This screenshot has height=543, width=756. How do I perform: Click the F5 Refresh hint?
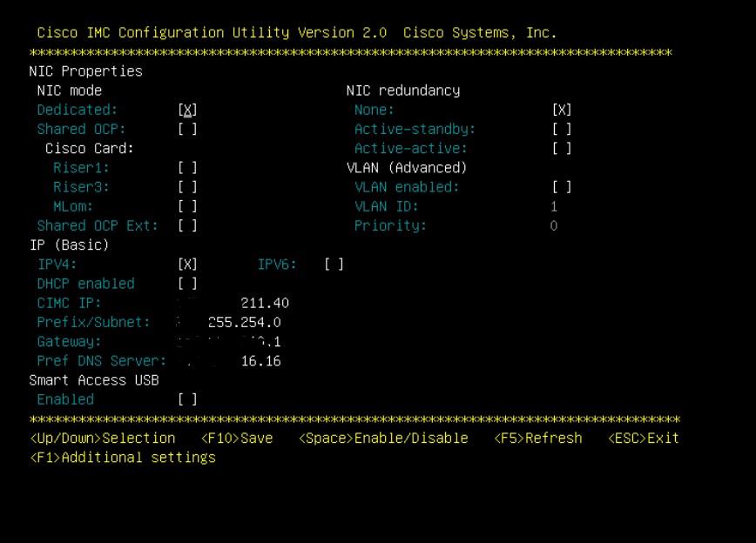[538, 438]
